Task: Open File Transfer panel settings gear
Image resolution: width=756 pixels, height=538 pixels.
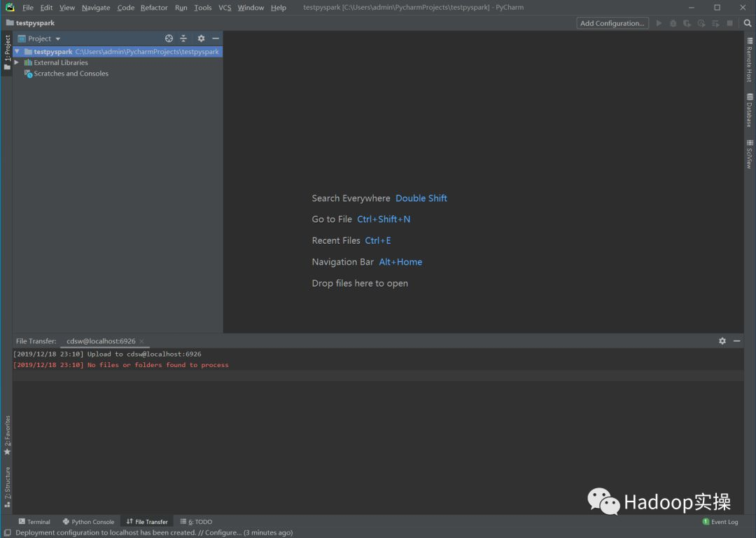Action: pyautogui.click(x=722, y=341)
